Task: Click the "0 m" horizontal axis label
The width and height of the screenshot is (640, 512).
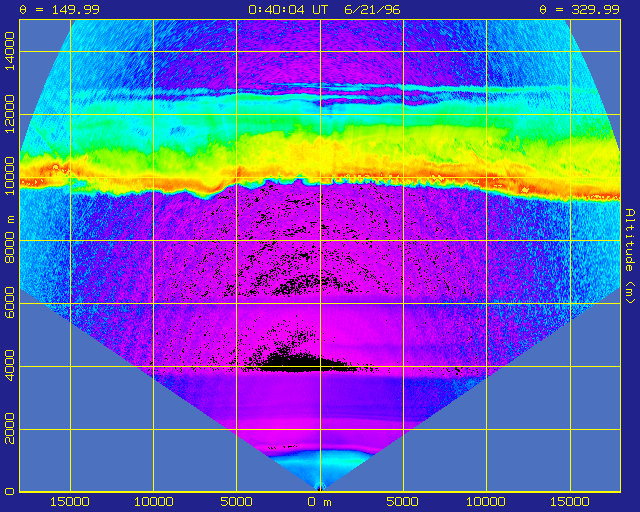Action: (320, 502)
